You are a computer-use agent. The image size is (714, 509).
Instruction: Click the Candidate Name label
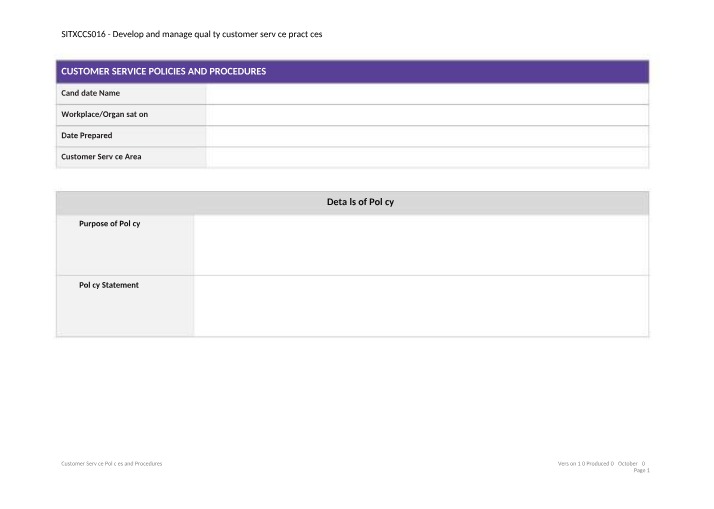[x=91, y=93]
